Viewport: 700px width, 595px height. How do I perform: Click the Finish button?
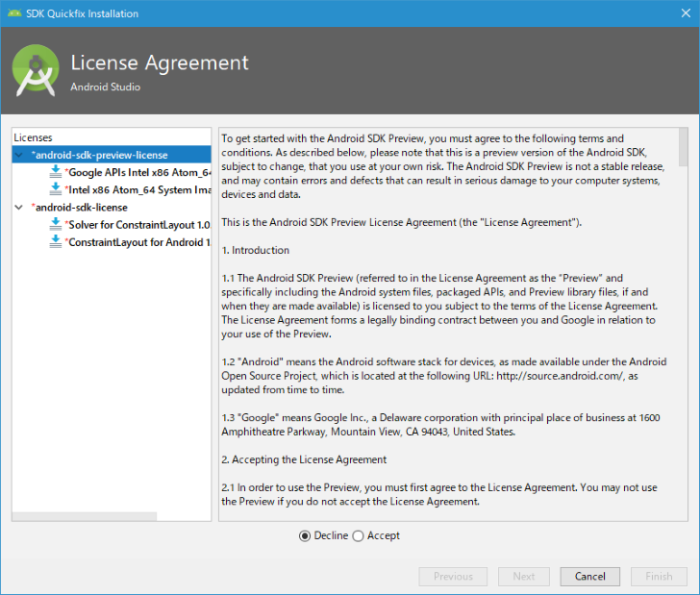[659, 576]
